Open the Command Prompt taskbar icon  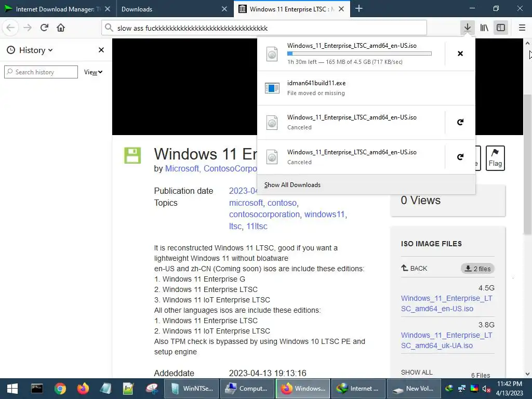pos(37,389)
